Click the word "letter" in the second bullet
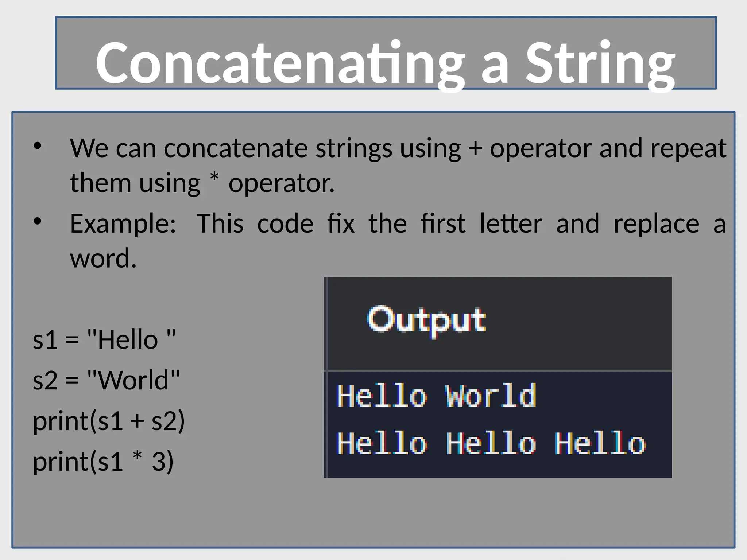 tap(511, 223)
